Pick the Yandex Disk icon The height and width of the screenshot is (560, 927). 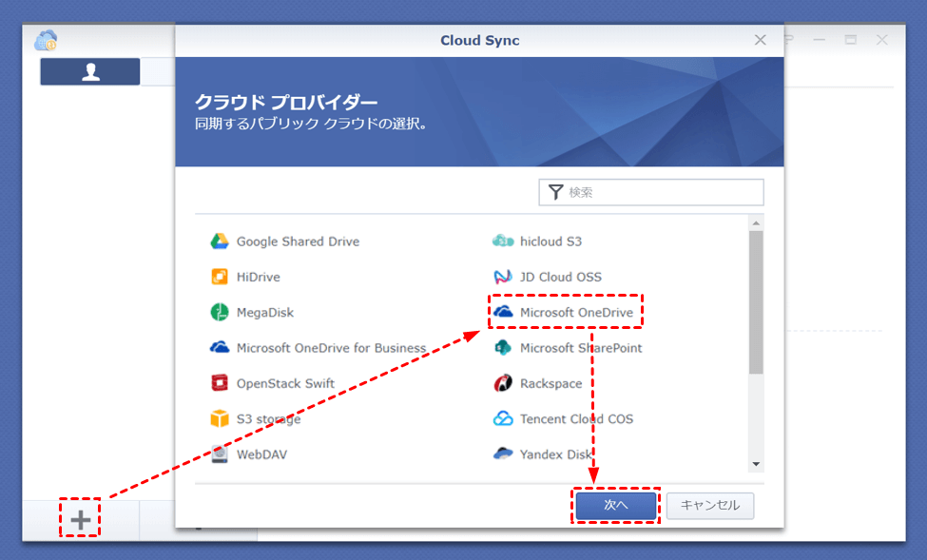coord(503,454)
